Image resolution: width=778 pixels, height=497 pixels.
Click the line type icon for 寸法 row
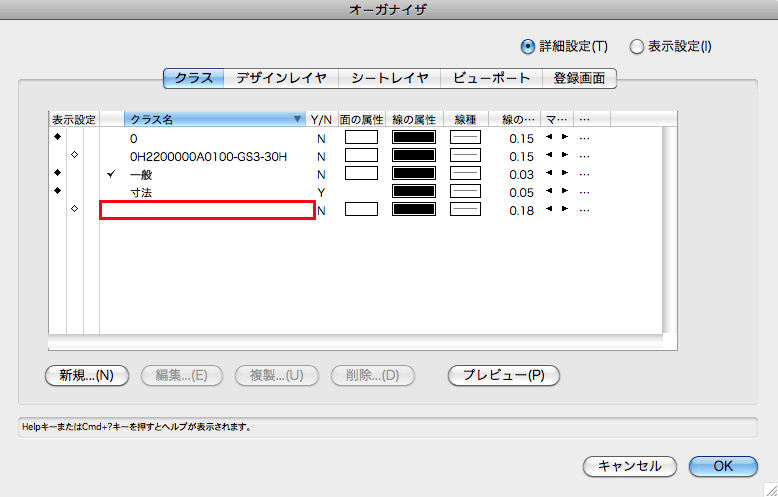click(465, 191)
